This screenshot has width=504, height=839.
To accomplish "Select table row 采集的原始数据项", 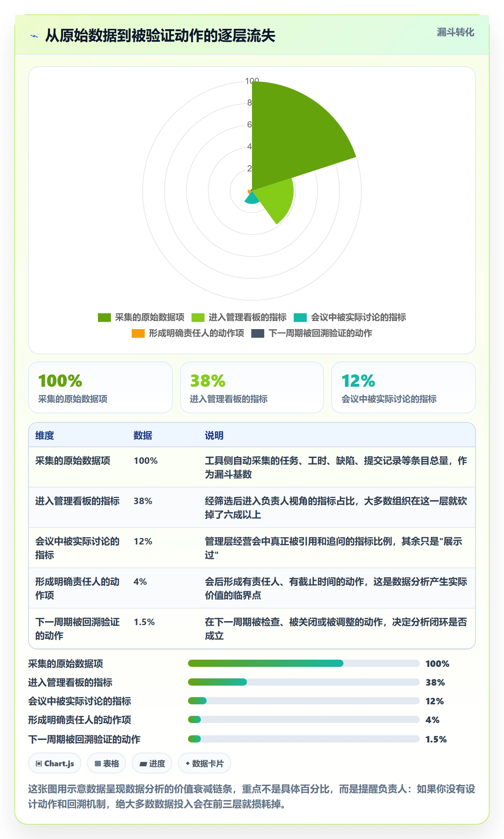I will pos(252,467).
